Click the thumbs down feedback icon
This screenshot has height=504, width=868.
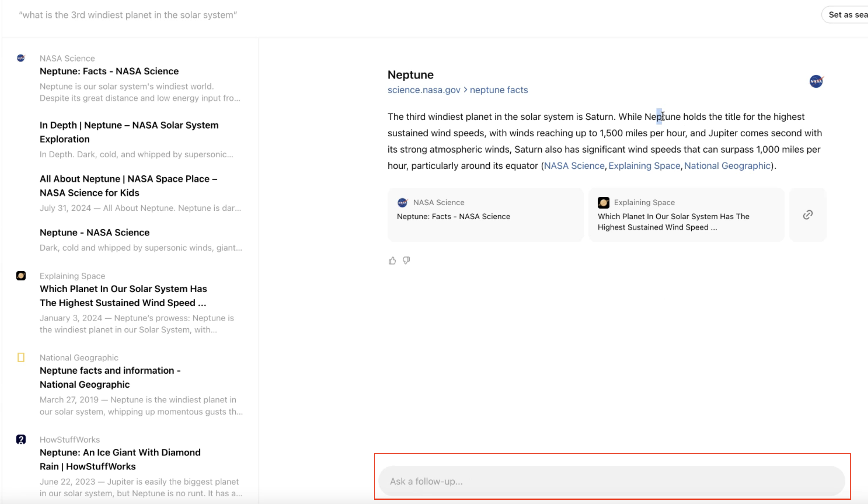click(x=406, y=261)
